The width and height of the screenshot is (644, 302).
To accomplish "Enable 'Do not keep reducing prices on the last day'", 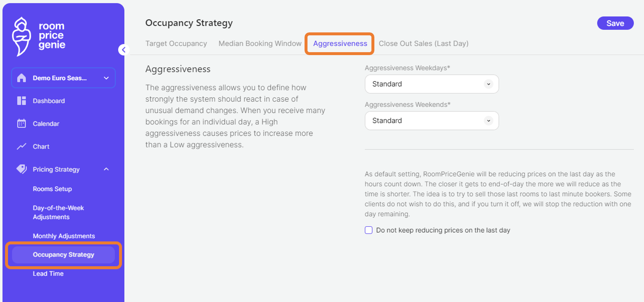I will (368, 230).
